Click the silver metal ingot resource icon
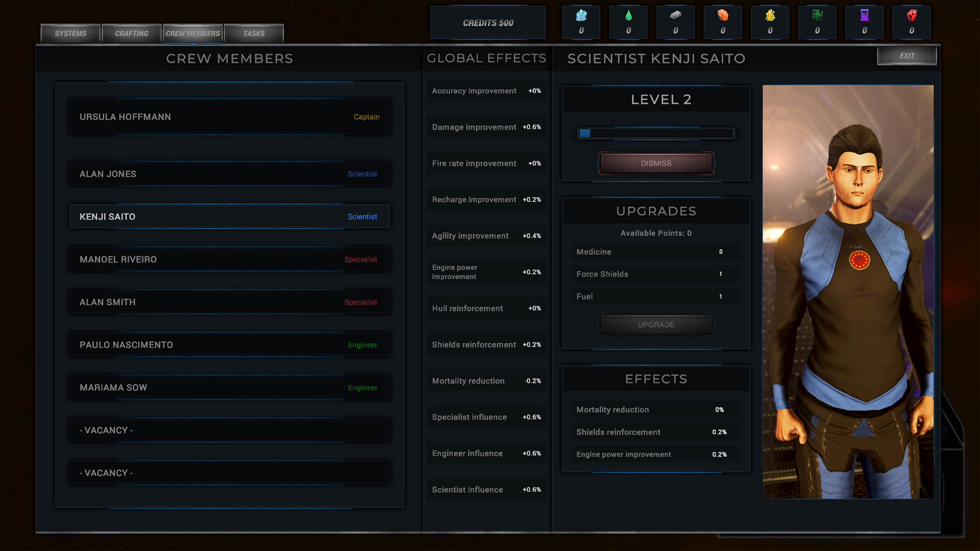 tap(675, 15)
